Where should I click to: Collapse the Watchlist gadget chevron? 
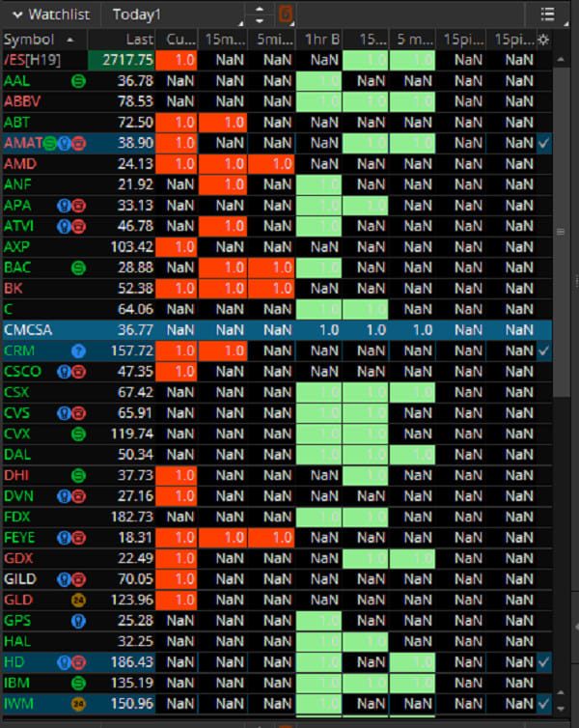point(17,14)
